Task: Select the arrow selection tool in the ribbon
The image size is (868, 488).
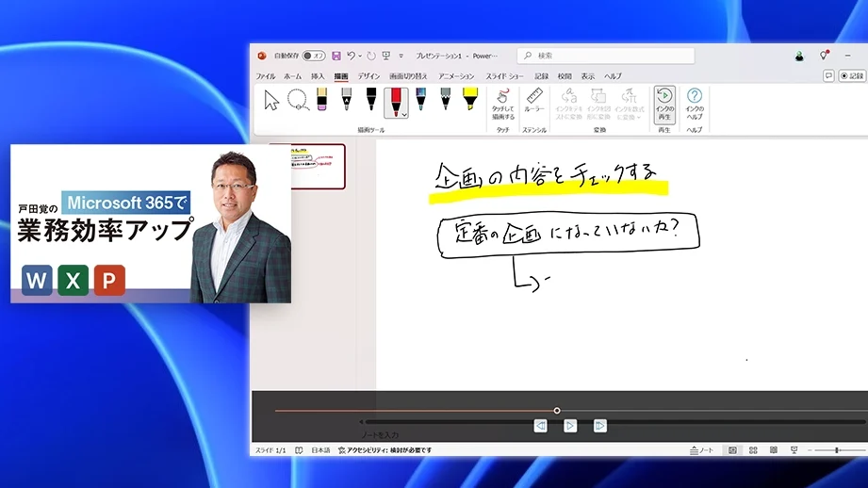Action: (x=271, y=101)
